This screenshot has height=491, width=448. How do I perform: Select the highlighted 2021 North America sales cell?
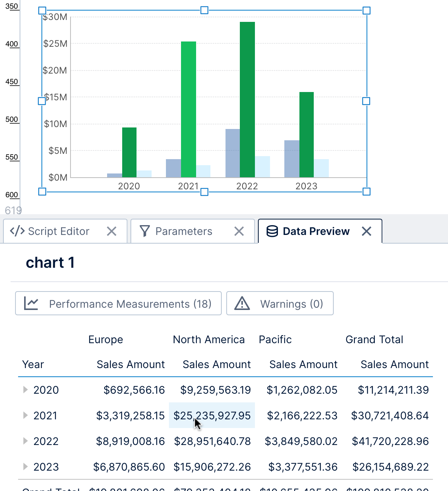[x=212, y=415]
